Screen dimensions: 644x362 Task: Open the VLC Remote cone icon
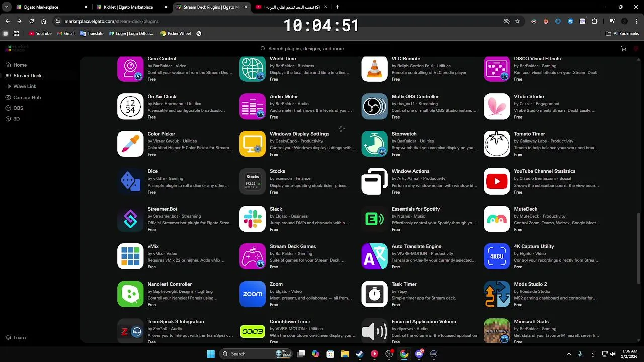click(374, 68)
